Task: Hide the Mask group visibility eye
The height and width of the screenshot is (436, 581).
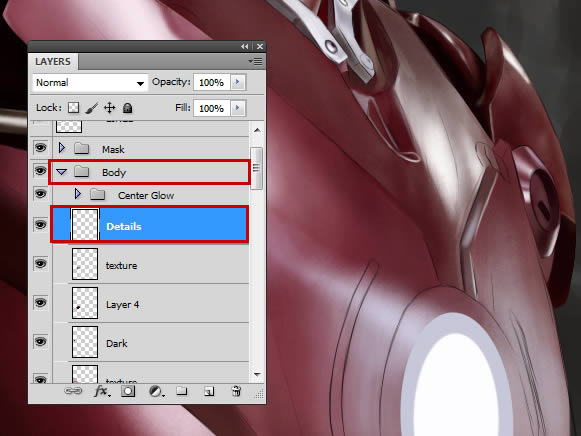Action: click(40, 148)
